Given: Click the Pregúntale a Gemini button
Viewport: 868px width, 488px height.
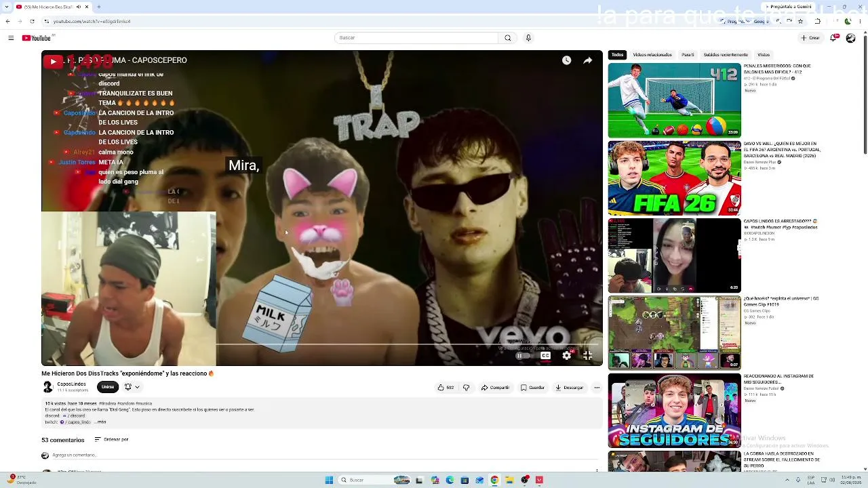Looking at the screenshot, I should pyautogui.click(x=787, y=6).
